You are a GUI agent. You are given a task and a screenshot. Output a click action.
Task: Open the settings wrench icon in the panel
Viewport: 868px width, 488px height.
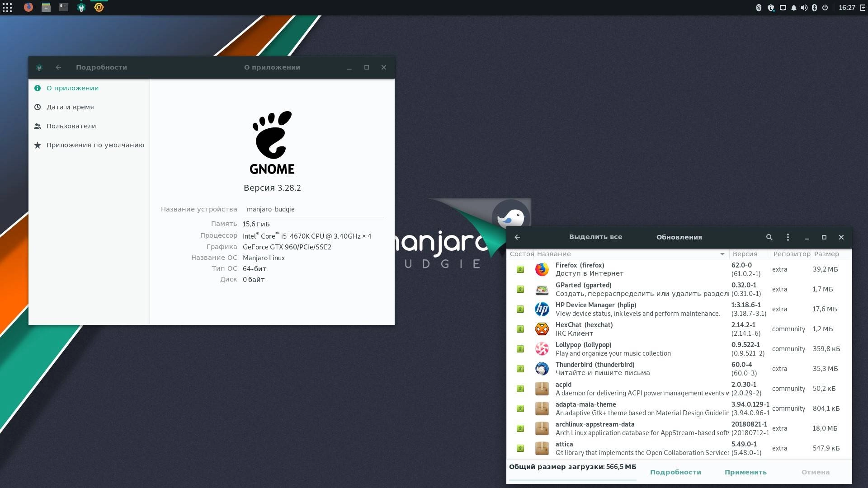pos(81,7)
